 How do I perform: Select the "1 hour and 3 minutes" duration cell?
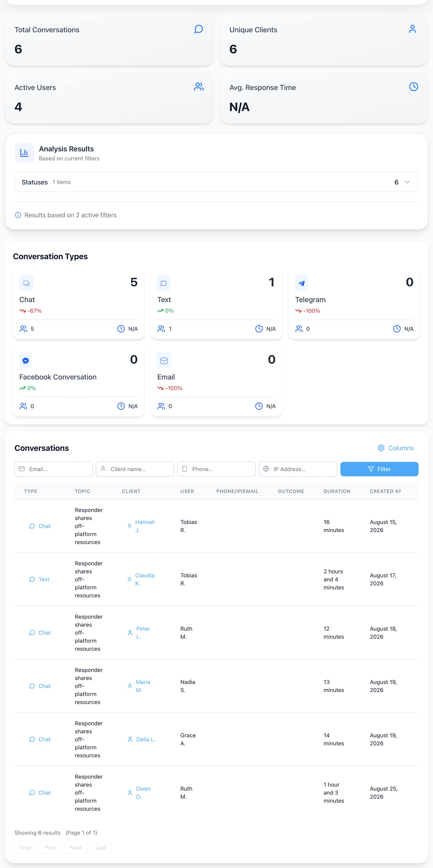[334, 793]
